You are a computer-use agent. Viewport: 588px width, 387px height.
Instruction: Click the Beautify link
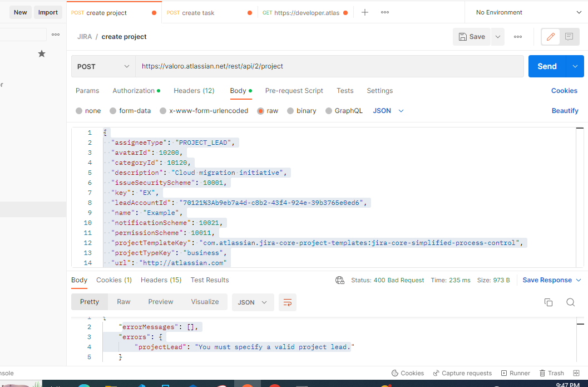565,110
